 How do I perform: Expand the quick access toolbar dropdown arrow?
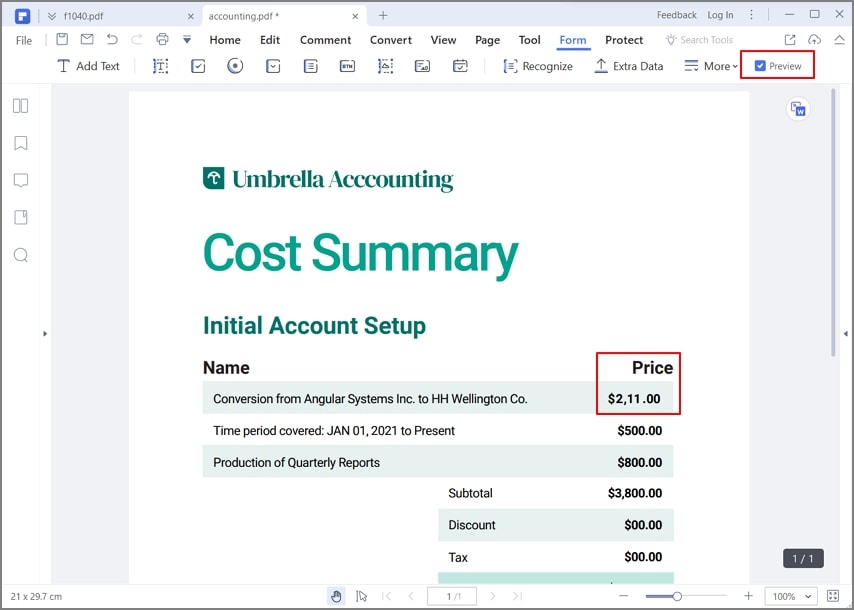tap(187, 39)
